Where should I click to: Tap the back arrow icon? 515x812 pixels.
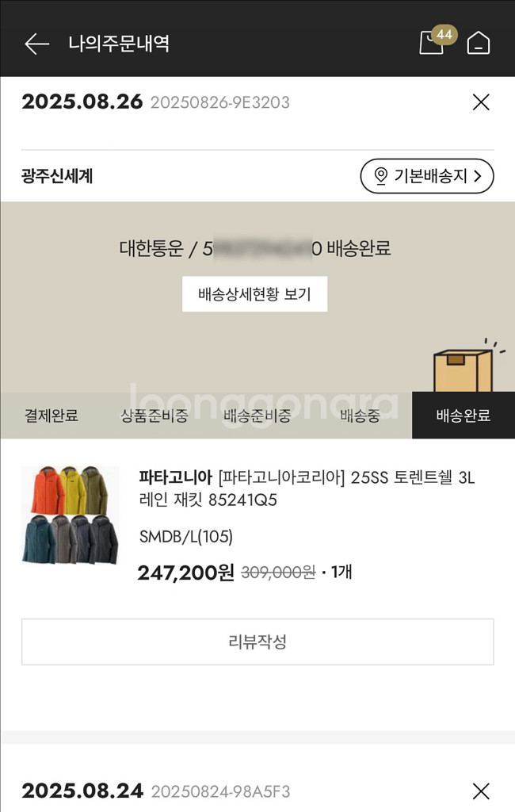36,44
